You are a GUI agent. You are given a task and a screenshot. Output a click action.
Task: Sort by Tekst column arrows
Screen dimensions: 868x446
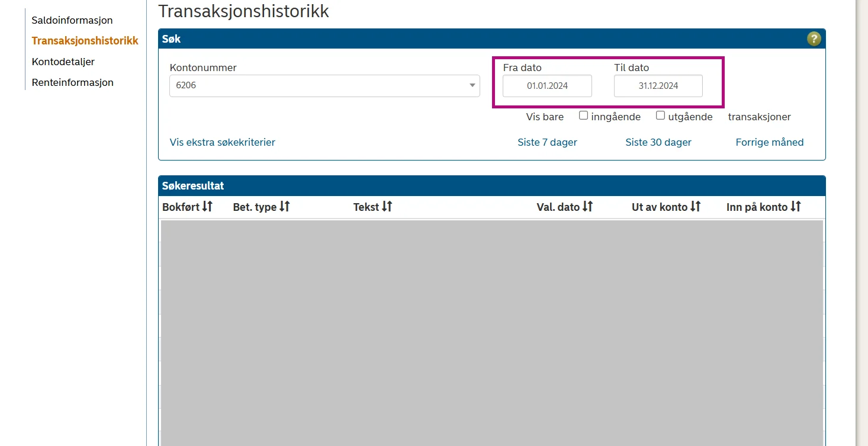pyautogui.click(x=387, y=207)
